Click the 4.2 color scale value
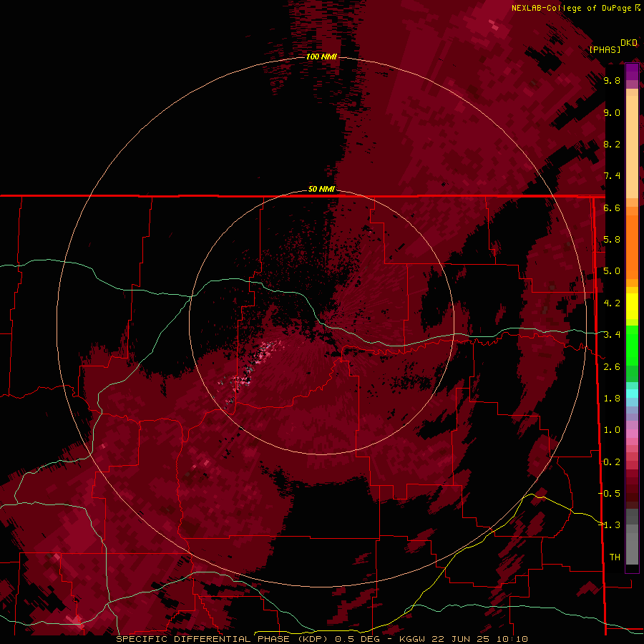Image resolution: width=644 pixels, height=644 pixels. [612, 303]
